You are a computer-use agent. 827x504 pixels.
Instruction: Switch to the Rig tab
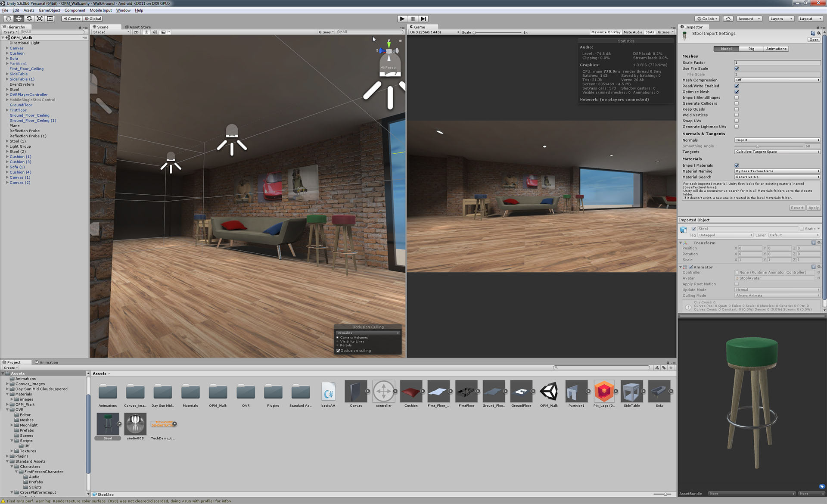tap(751, 49)
